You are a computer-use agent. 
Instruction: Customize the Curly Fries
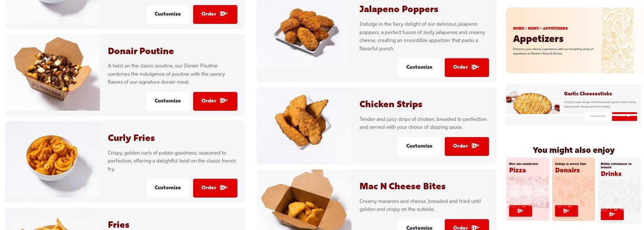[167, 188]
